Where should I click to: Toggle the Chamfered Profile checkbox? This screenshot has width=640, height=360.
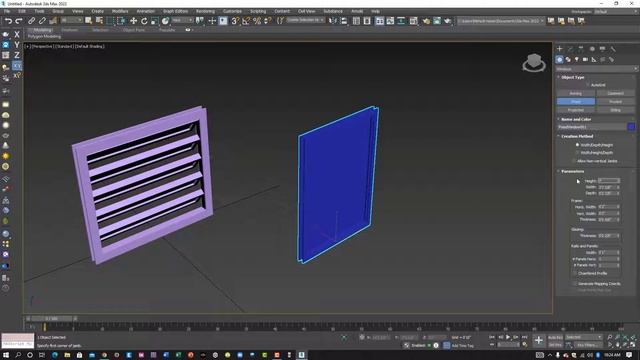(575, 273)
